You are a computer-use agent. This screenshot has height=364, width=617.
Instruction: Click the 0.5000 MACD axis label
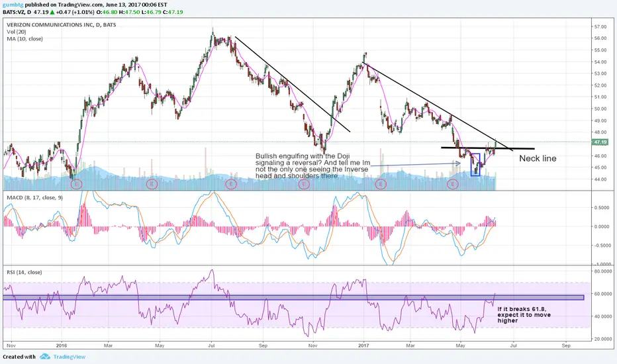(x=602, y=208)
